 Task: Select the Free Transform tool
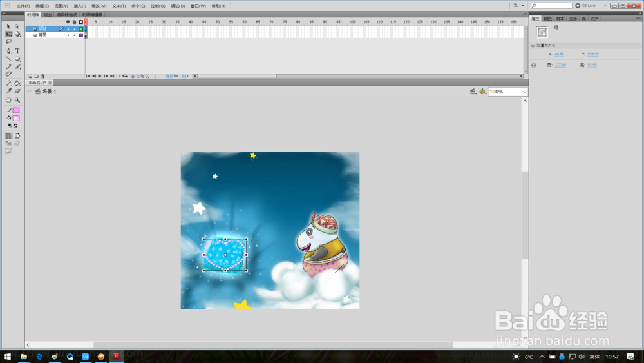[x=8, y=34]
